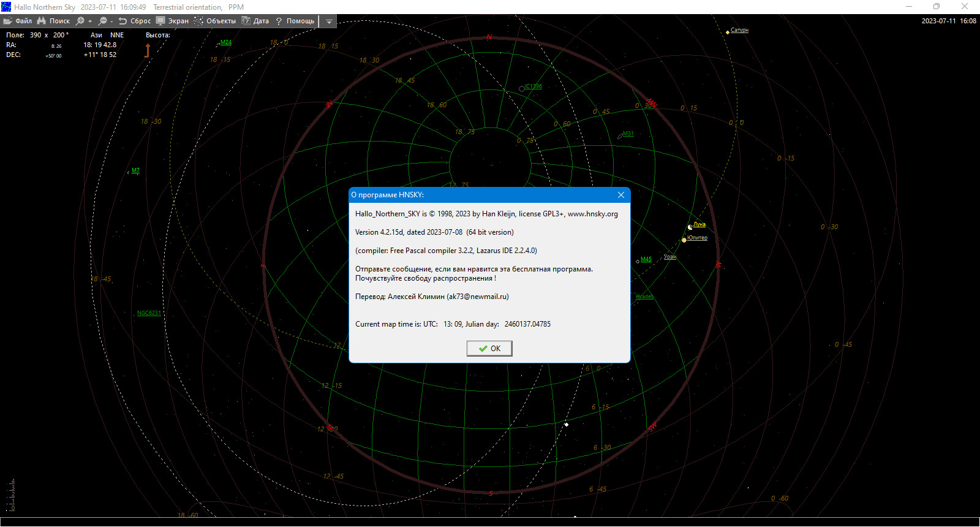This screenshot has height=527, width=980.
Task: Click the M24 object label
Action: point(226,42)
